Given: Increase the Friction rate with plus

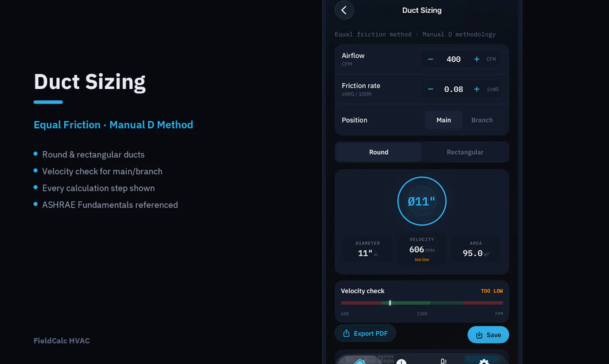Looking at the screenshot, I should tap(477, 89).
